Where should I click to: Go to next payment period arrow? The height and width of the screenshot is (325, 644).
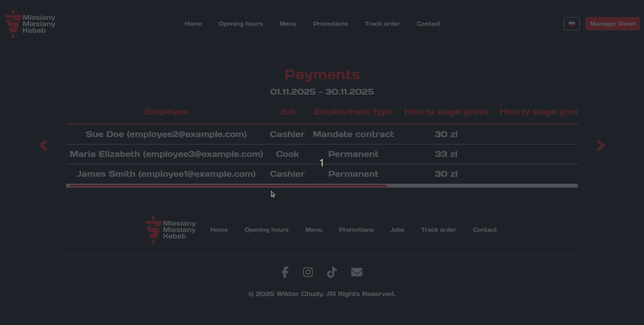(601, 145)
